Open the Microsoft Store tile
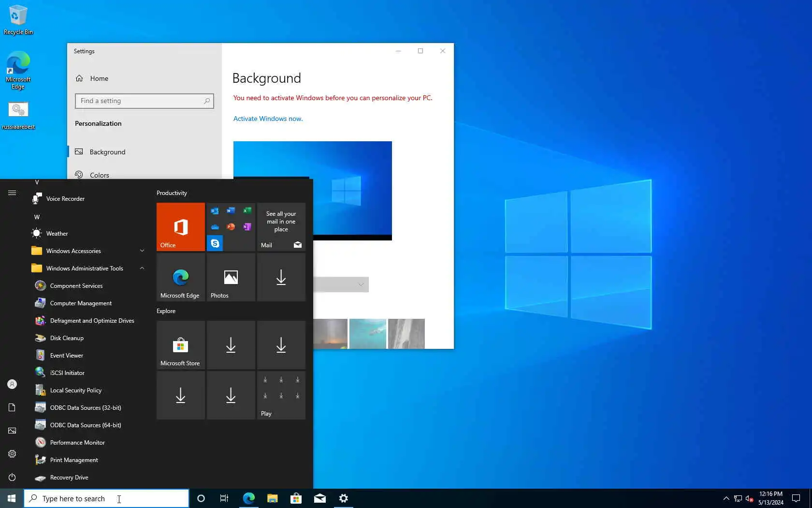The width and height of the screenshot is (812, 508). click(181, 345)
